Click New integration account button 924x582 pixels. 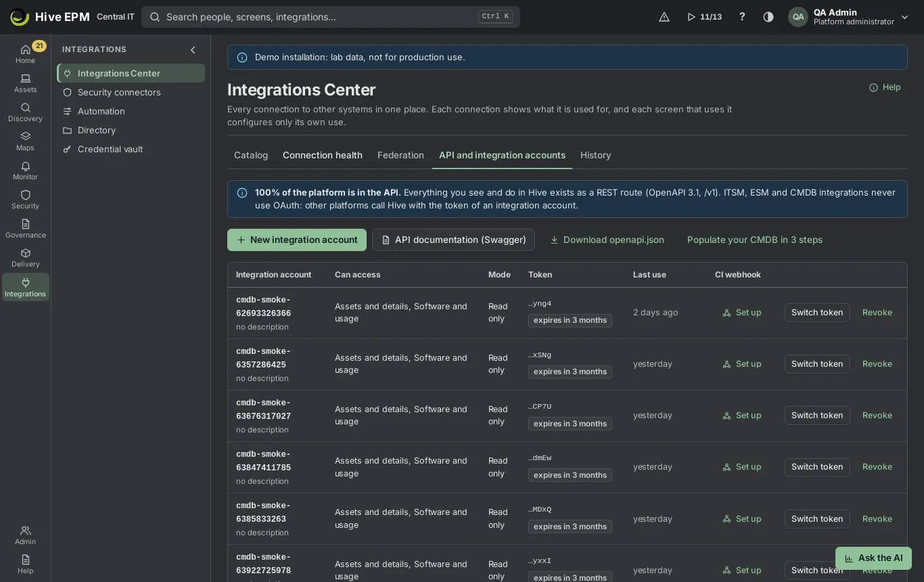[x=297, y=240]
